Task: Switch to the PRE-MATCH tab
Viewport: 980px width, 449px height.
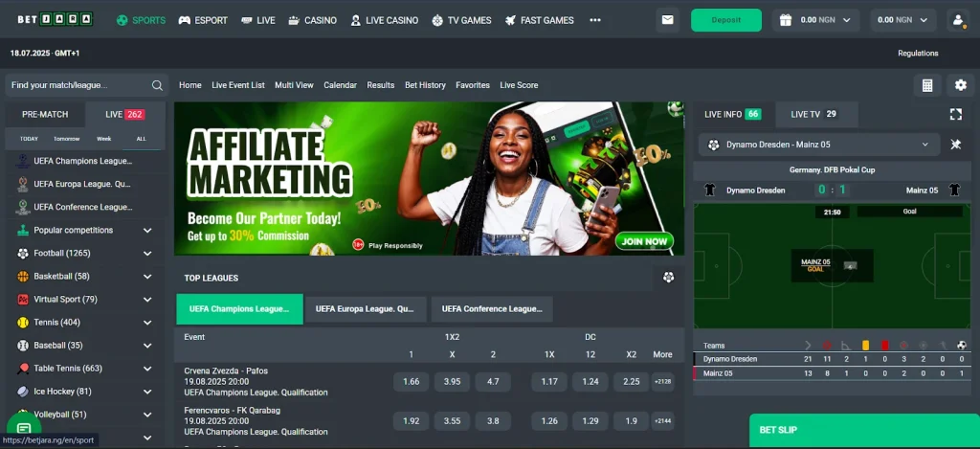Action: 45,115
